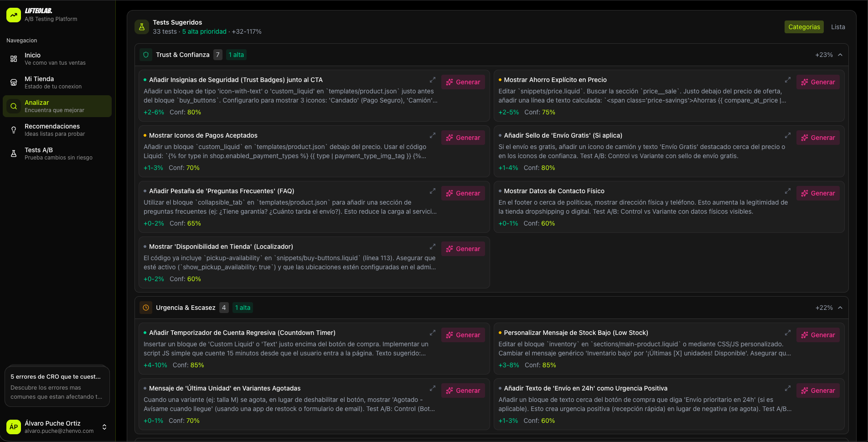This screenshot has height=442, width=868.
Task: Click the ÁP user avatar circle
Action: click(x=14, y=427)
